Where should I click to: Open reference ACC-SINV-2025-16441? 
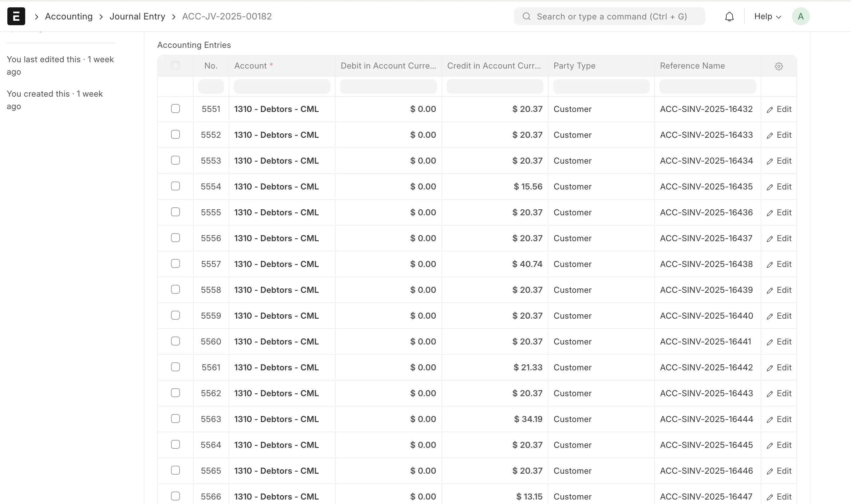pos(705,341)
